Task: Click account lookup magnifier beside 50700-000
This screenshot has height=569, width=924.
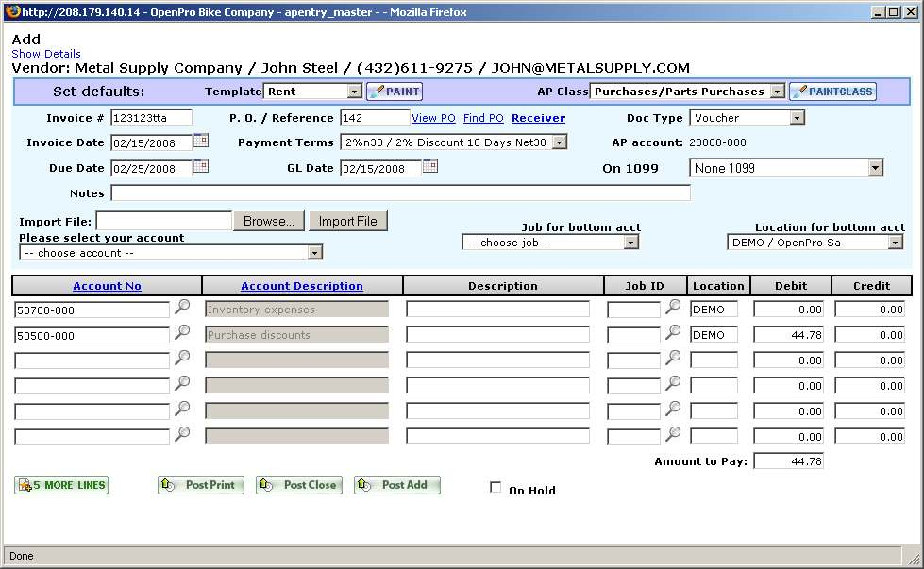Action: [183, 307]
